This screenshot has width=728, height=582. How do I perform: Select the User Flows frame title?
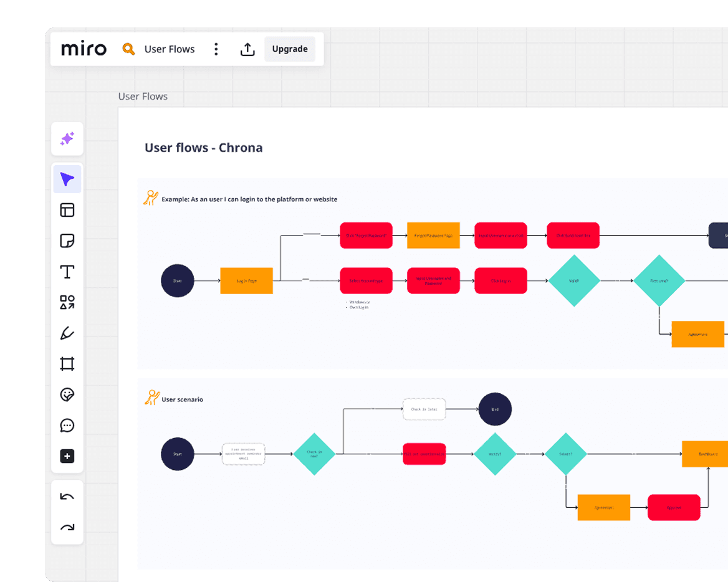tap(143, 97)
